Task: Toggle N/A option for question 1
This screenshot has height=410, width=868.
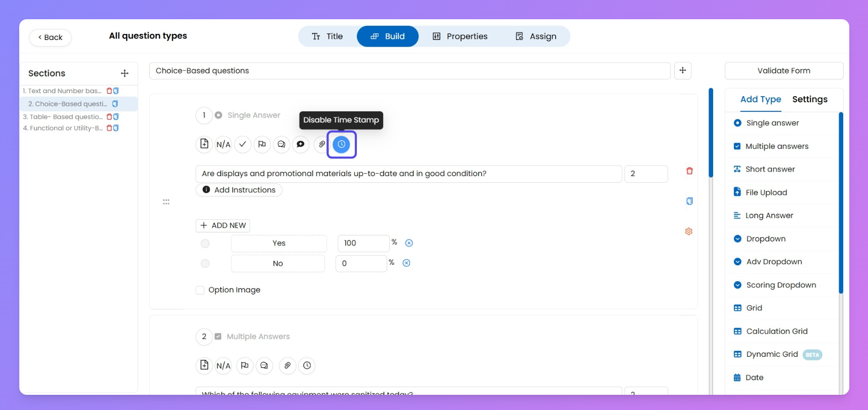Action: click(223, 144)
